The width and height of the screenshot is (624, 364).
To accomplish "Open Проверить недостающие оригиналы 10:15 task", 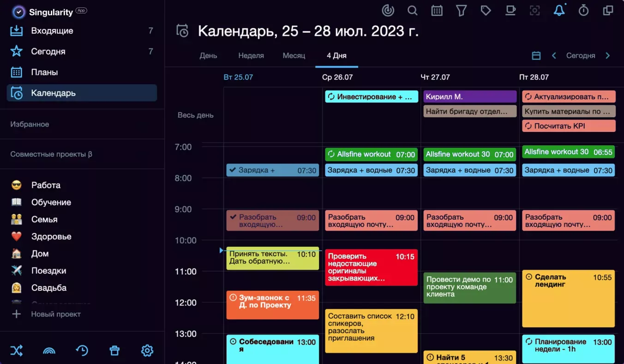I will [x=372, y=268].
